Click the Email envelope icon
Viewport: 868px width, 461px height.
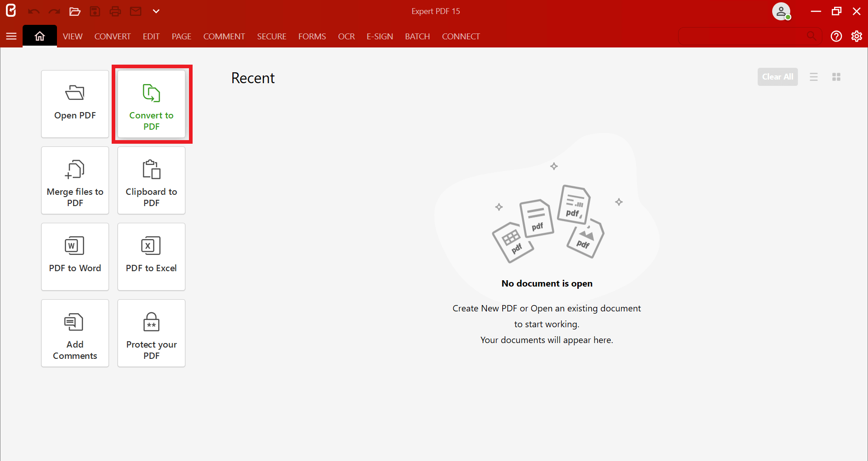(136, 11)
